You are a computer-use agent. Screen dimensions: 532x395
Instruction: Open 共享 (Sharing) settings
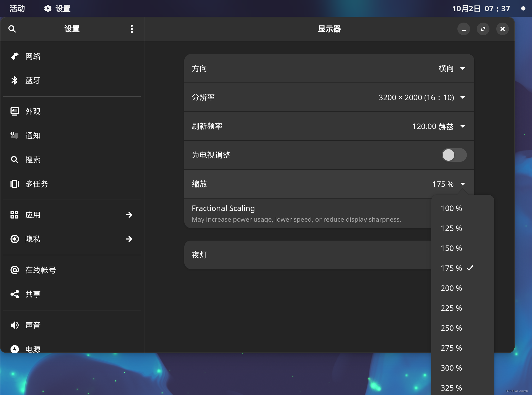(33, 294)
